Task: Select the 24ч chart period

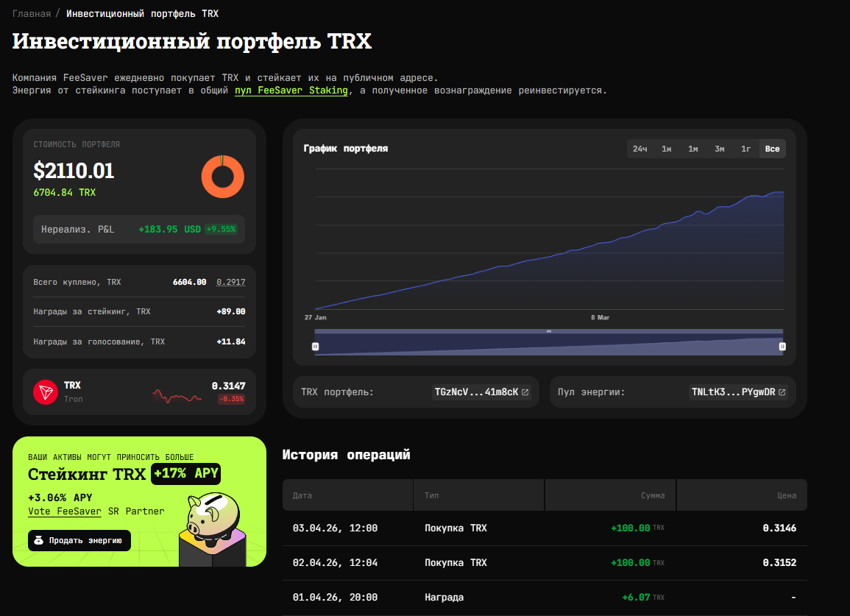Action: point(640,149)
